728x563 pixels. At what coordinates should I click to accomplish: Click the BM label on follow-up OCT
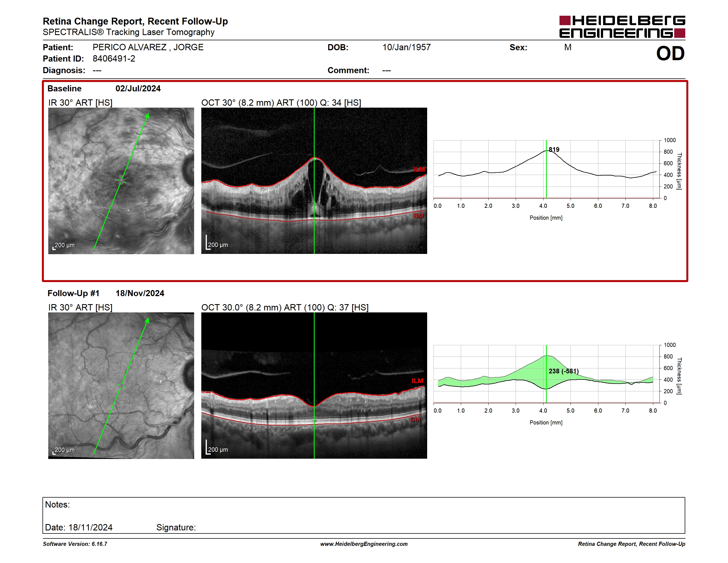pos(415,419)
